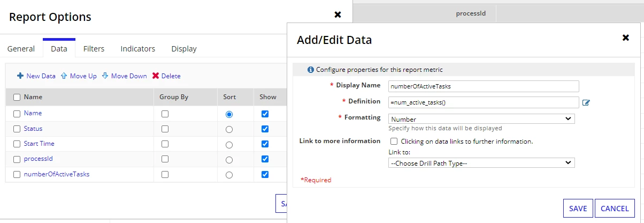Click the Move Up arrow icon

tap(64, 76)
